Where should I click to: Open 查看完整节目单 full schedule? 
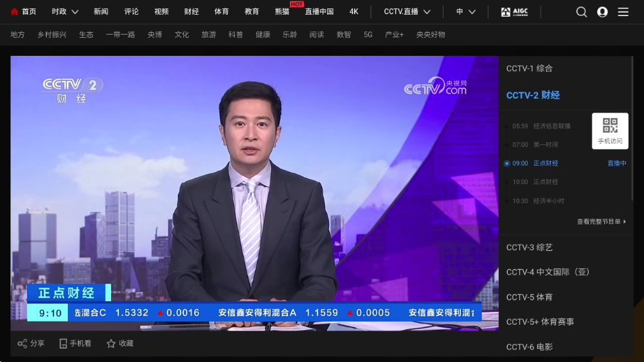click(602, 221)
